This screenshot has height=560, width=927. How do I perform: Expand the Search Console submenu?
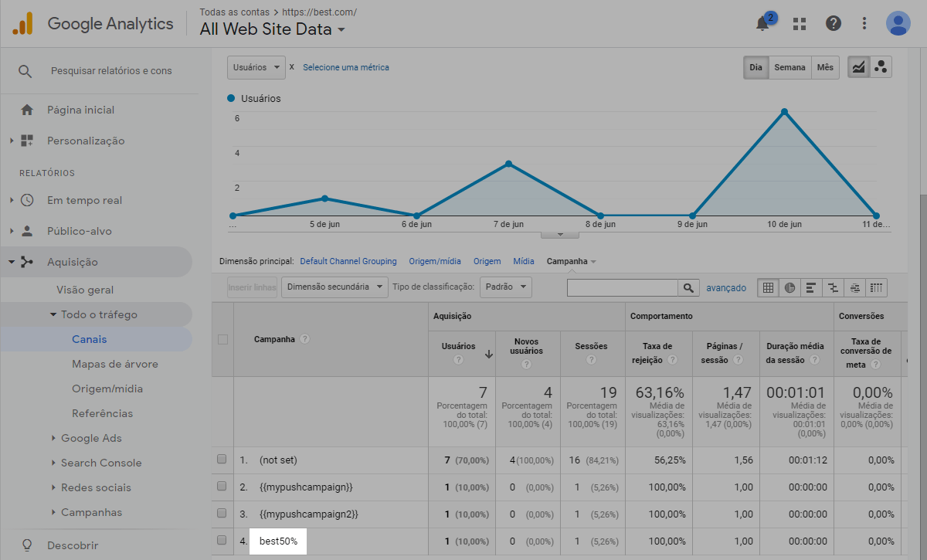(x=53, y=463)
